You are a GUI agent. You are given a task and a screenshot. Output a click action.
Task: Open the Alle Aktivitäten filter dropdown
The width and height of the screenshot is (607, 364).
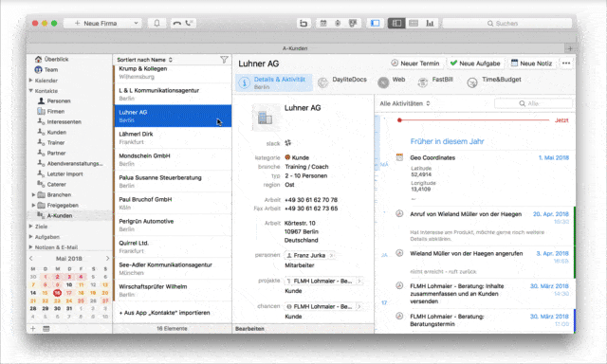click(405, 103)
